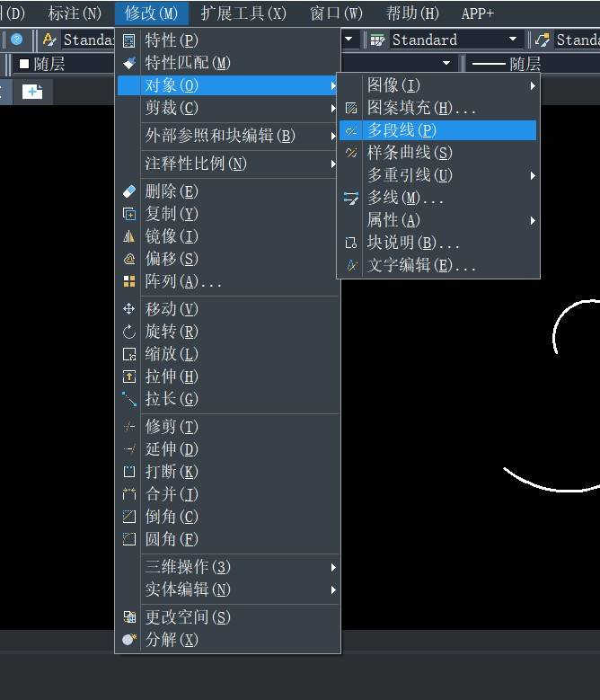Click the 删除(E) eraser icon
The width and height of the screenshot is (600, 700).
tap(129, 191)
